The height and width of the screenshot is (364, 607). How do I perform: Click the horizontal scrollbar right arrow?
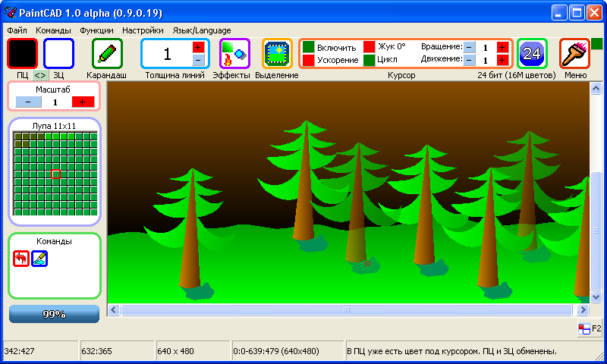tap(583, 309)
